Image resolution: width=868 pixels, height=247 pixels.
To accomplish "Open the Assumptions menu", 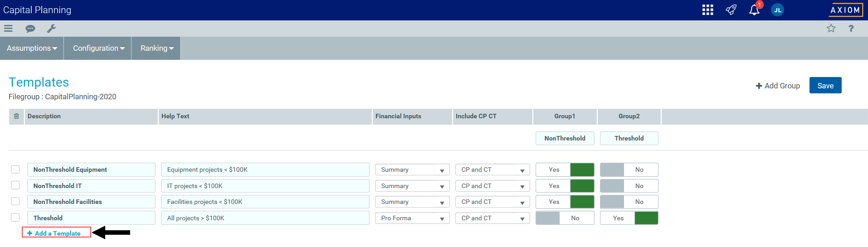I will (32, 48).
